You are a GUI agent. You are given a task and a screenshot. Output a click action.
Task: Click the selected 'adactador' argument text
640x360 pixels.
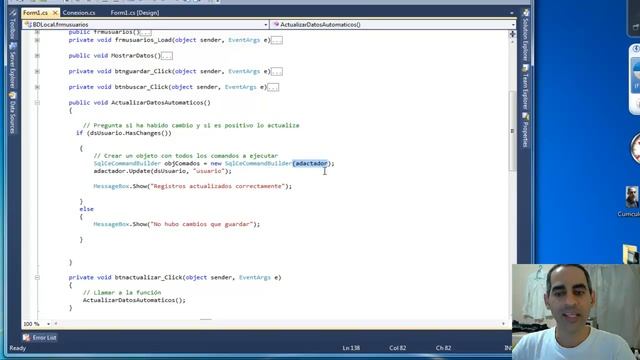click(x=311, y=163)
